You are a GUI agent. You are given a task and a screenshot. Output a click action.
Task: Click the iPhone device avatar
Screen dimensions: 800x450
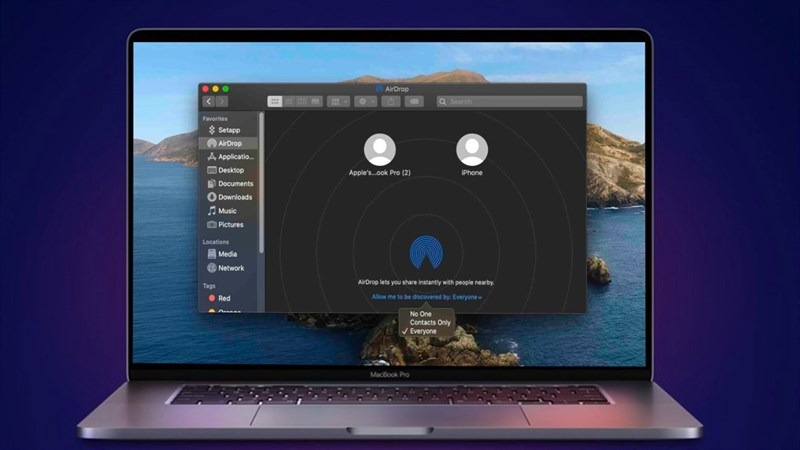point(472,149)
